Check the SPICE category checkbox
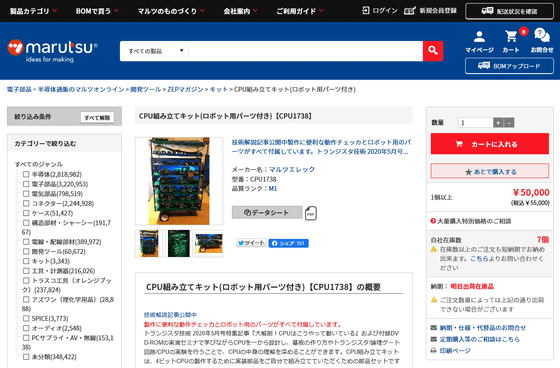Viewport: 560px width, 368px height. click(26, 318)
